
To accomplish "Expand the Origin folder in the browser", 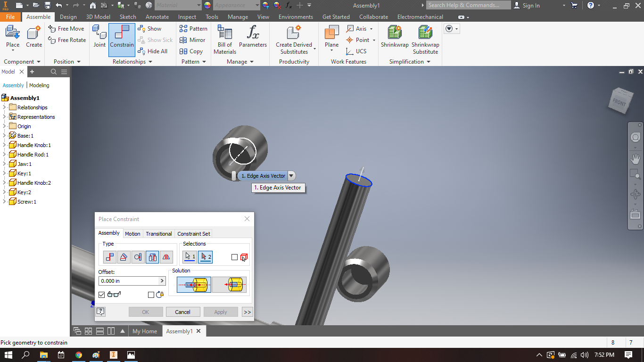I will pos(5,126).
